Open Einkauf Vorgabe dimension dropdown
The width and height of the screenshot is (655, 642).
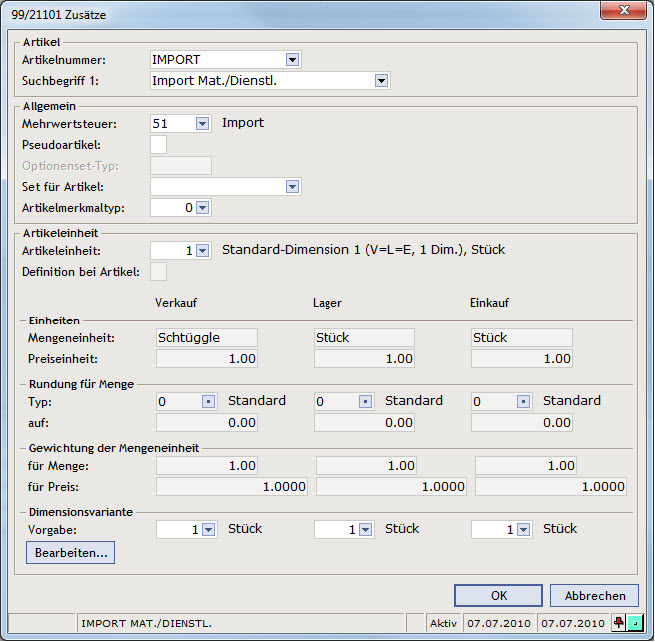[x=523, y=530]
